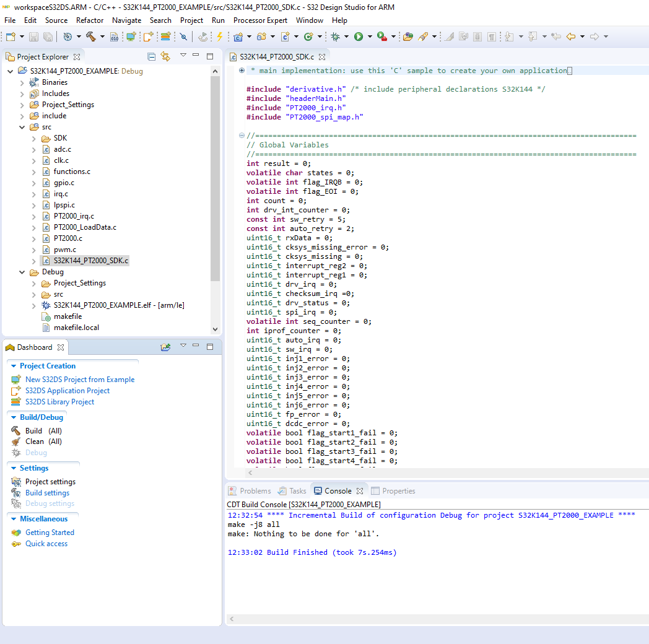This screenshot has height=644, width=649.
Task: Click New S32DS Project from Example link
Action: 79,379
